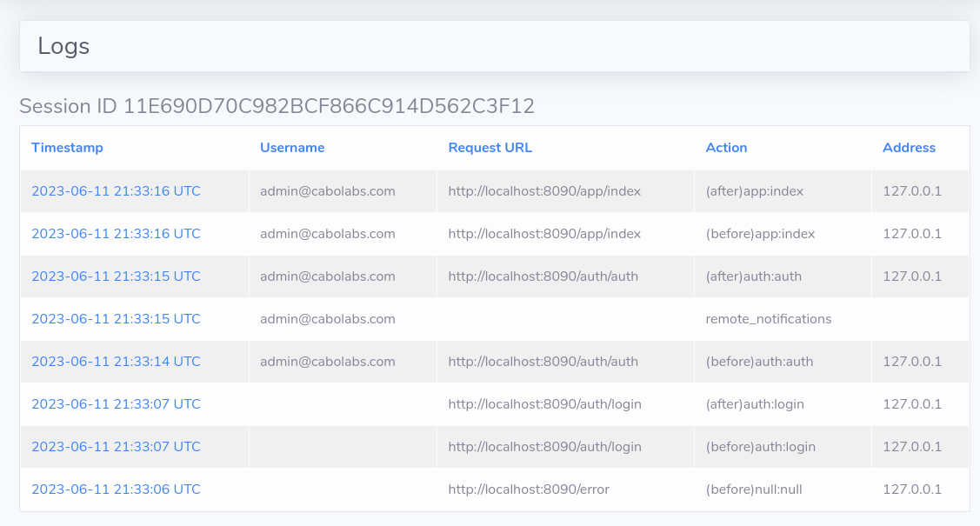Open timestamp link for the (after)app:index entry
Image resolution: width=980 pixels, height=526 pixels.
coord(116,191)
